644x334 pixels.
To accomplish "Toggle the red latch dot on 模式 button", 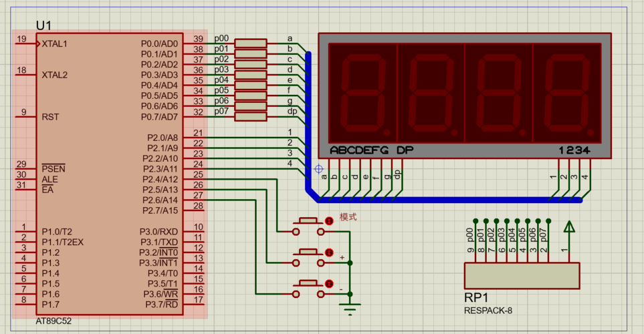I will (328, 221).
